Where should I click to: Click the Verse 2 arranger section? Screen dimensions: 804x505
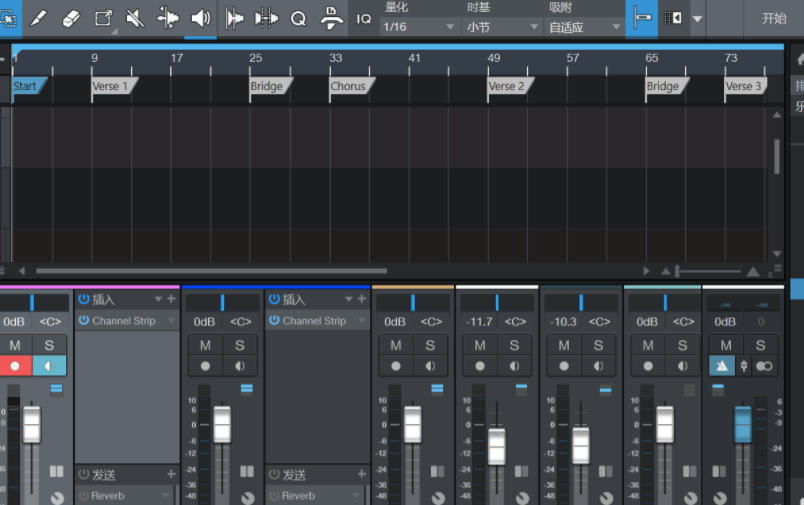click(510, 86)
